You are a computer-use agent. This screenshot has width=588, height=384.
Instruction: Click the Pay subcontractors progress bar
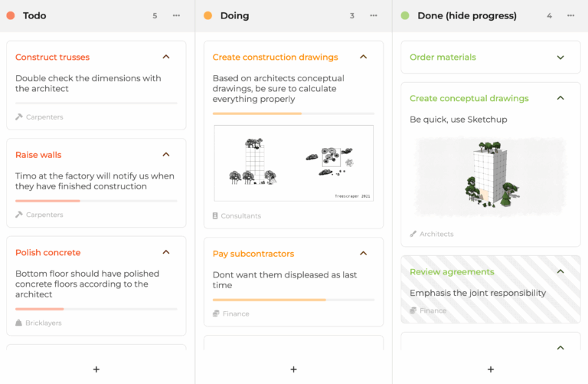pos(293,300)
